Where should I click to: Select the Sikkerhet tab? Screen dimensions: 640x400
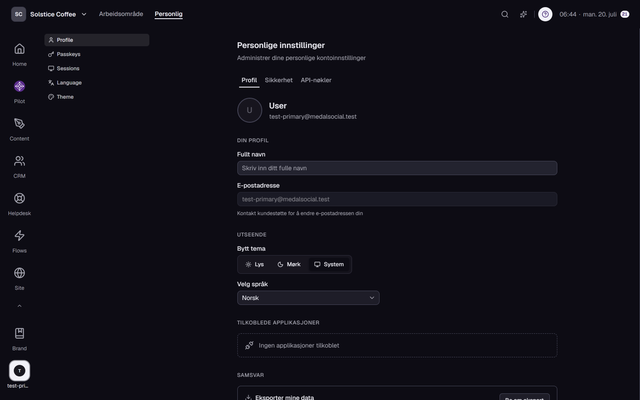tap(278, 80)
